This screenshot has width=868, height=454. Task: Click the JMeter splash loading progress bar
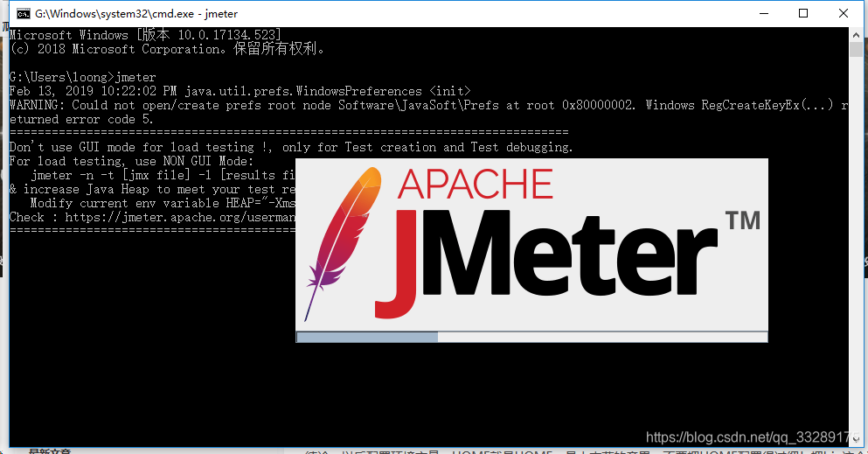point(532,337)
